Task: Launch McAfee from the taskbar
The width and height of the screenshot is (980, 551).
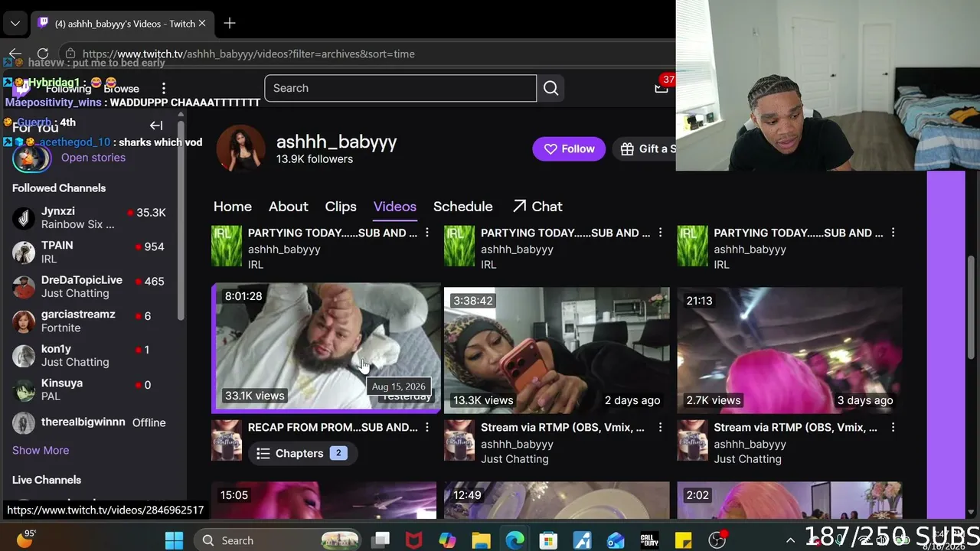Action: pyautogui.click(x=413, y=540)
